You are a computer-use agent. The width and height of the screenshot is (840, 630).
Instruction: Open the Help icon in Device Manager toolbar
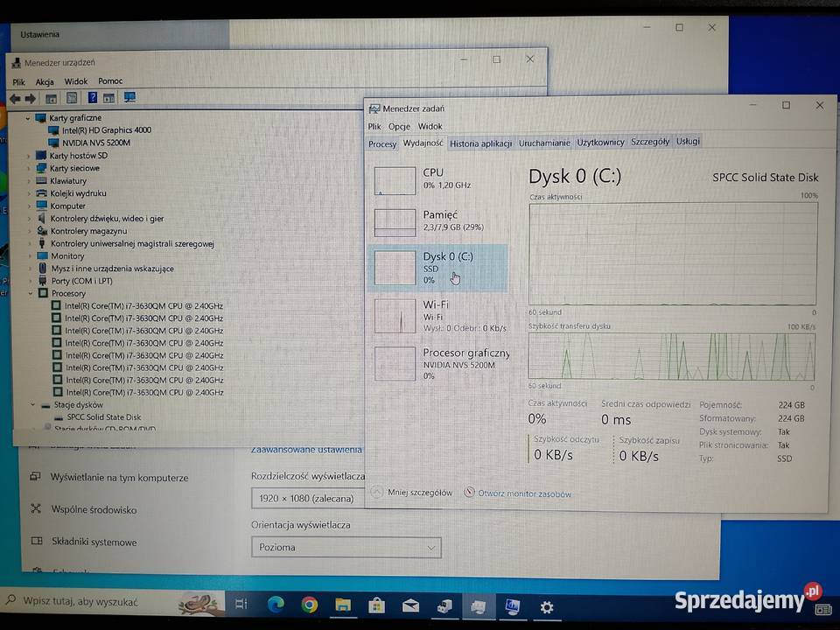coord(94,97)
